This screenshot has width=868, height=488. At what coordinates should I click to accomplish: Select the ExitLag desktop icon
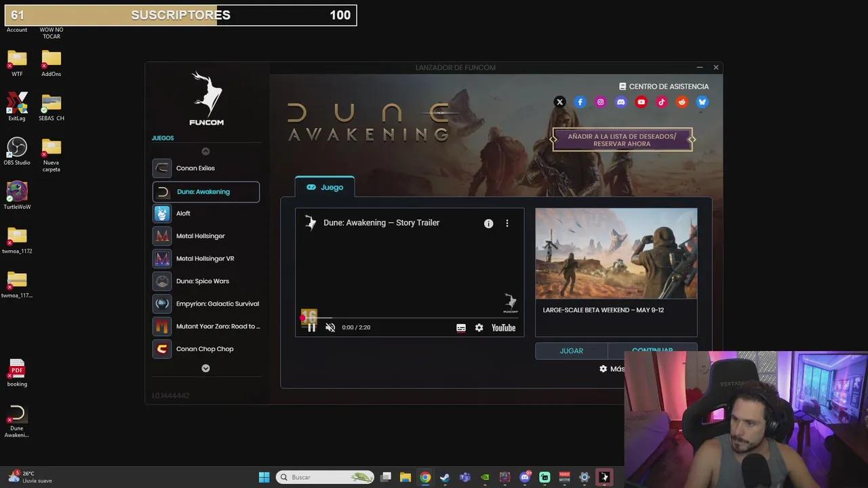pyautogui.click(x=17, y=106)
